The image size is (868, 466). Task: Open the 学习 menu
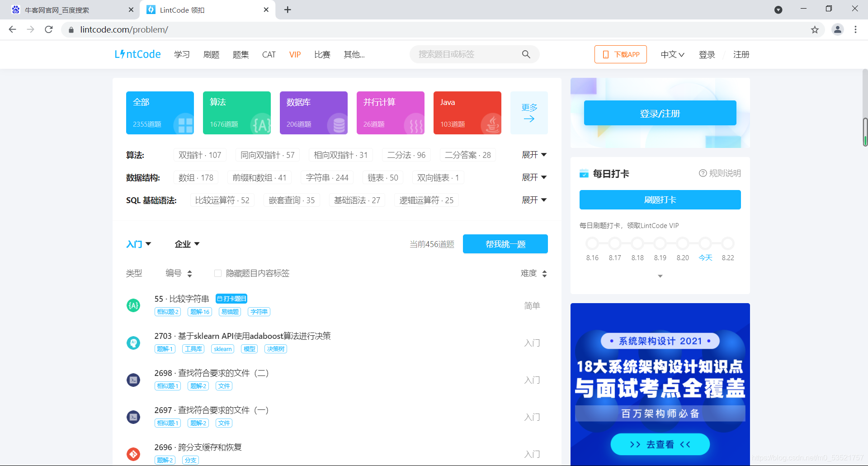pyautogui.click(x=182, y=54)
